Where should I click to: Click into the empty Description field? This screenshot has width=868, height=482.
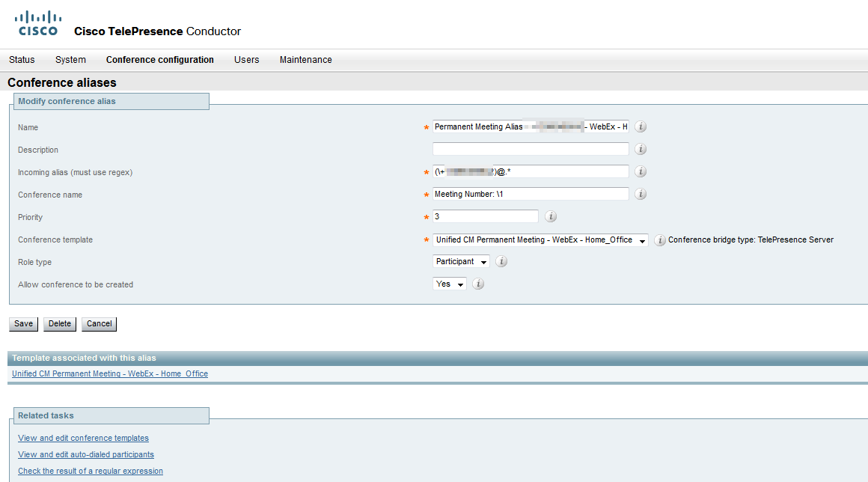coord(531,149)
